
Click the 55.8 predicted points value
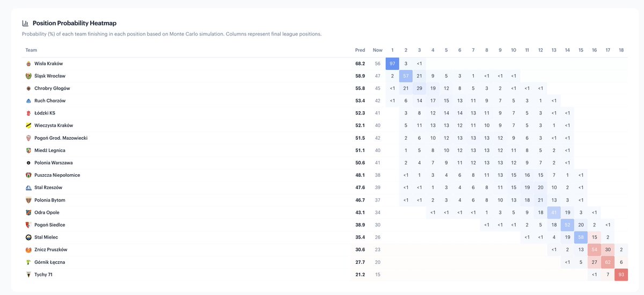tap(360, 88)
